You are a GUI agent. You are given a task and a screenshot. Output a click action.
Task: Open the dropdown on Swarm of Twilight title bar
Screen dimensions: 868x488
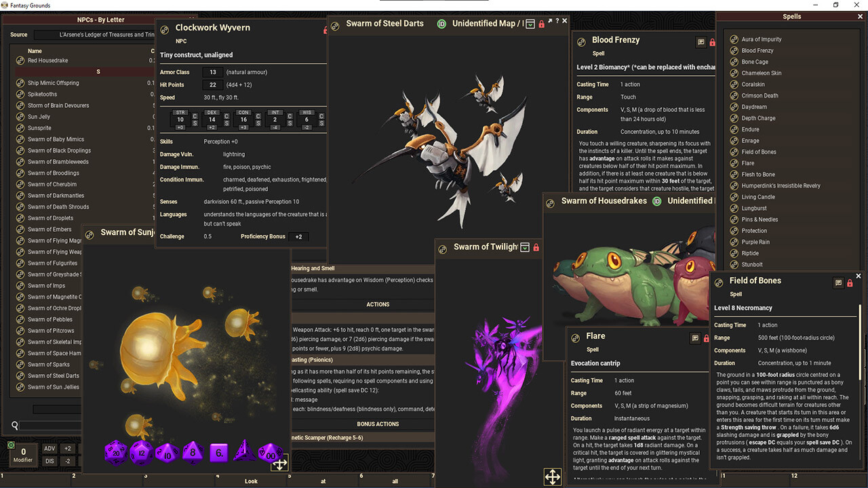pyautogui.click(x=525, y=247)
